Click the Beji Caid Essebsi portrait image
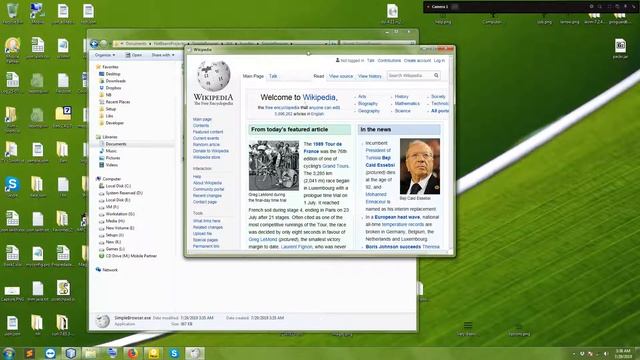640x360 pixels. 420,167
